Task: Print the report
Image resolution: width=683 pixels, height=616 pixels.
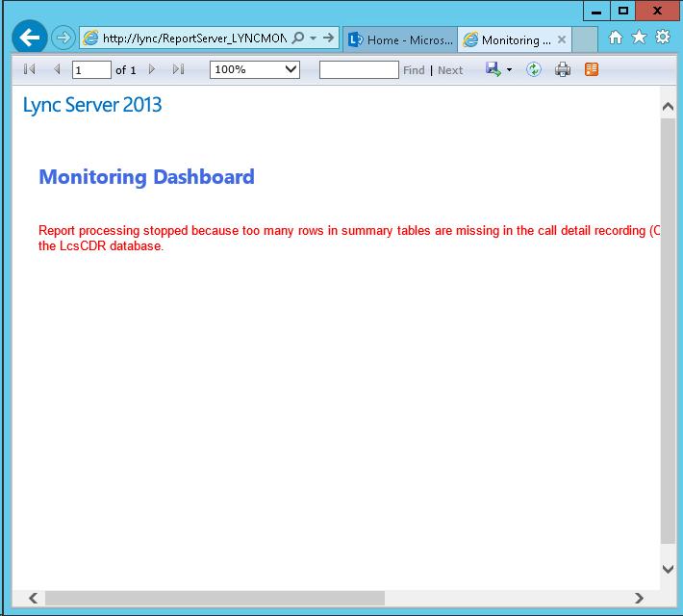Action: (563, 69)
